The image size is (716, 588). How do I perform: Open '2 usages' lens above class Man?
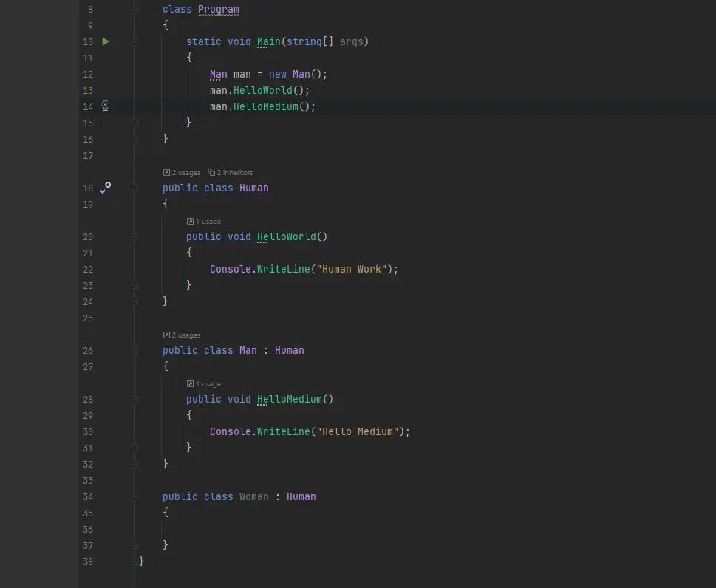pyautogui.click(x=182, y=335)
